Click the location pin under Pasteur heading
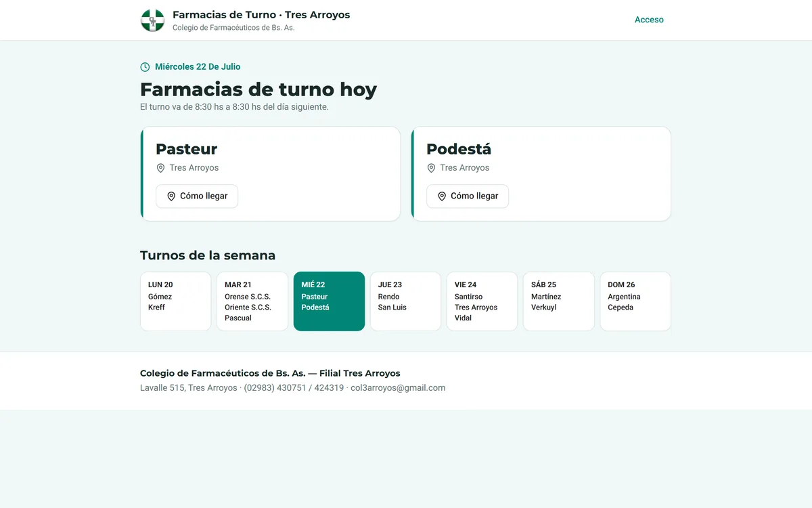This screenshot has height=508, width=812. pyautogui.click(x=160, y=168)
